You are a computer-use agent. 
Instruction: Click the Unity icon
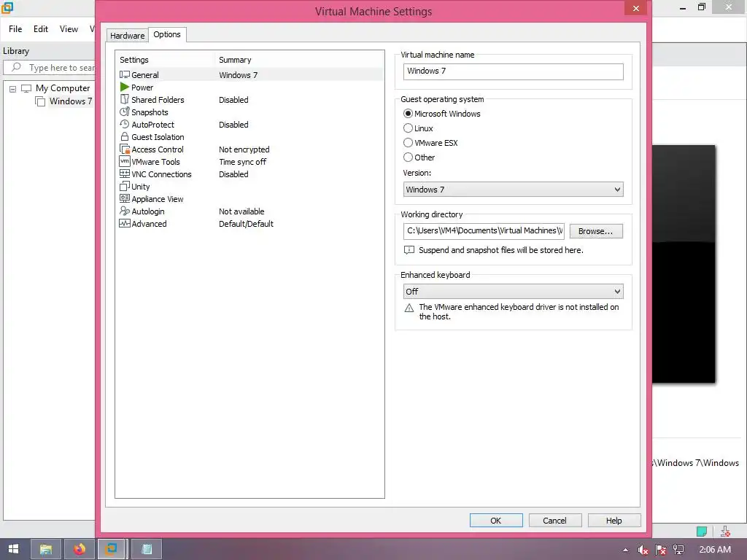124,186
